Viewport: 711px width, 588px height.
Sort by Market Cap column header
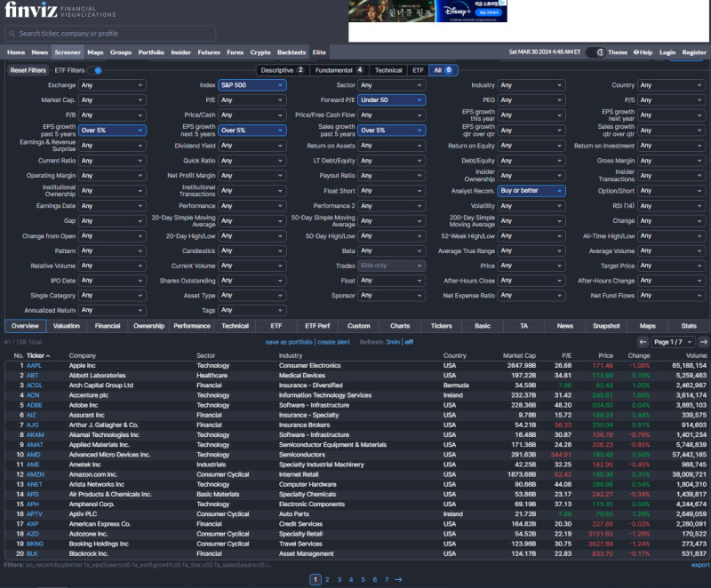coord(520,355)
